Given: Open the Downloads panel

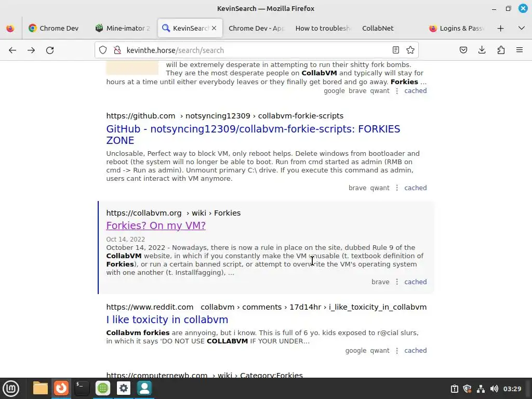Looking at the screenshot, I should coord(482,50).
